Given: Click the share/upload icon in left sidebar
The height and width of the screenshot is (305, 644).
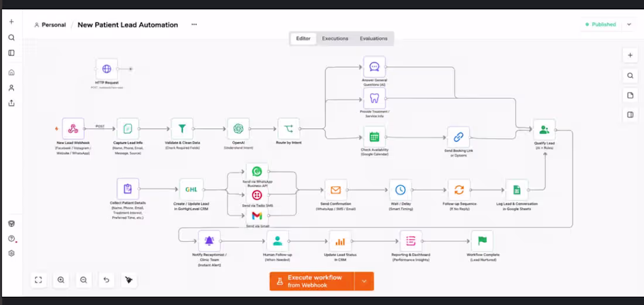Looking at the screenshot, I should (12, 102).
